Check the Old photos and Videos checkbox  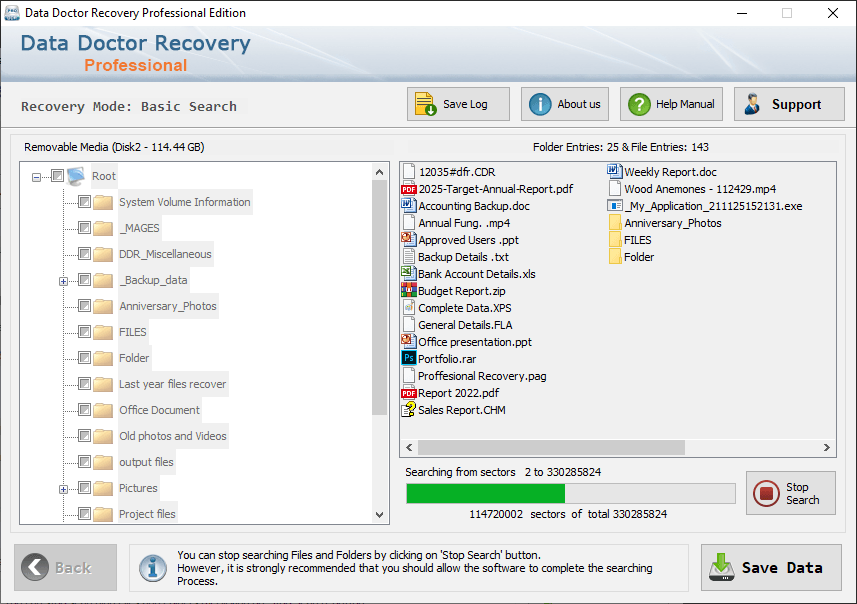[x=84, y=436]
